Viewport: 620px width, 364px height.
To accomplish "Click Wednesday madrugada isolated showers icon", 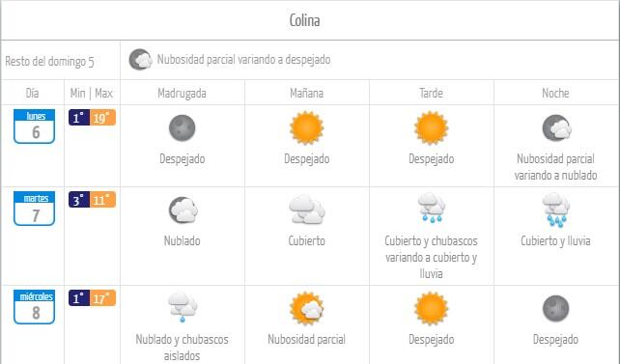I will click(183, 307).
